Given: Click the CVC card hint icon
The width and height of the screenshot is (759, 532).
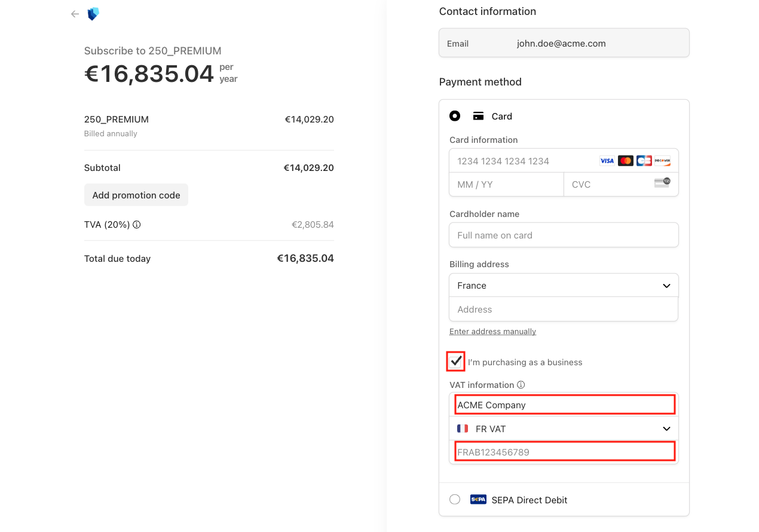Looking at the screenshot, I should (662, 183).
